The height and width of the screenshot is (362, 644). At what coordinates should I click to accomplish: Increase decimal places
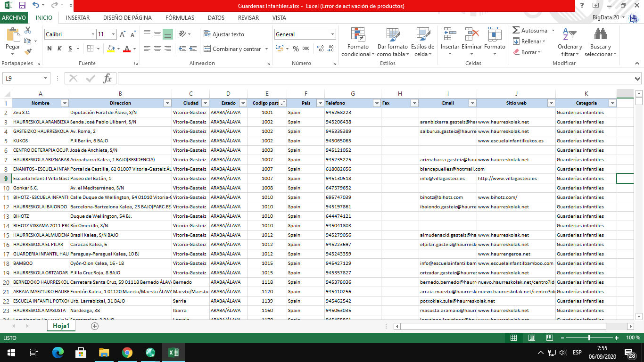pyautogui.click(x=321, y=49)
